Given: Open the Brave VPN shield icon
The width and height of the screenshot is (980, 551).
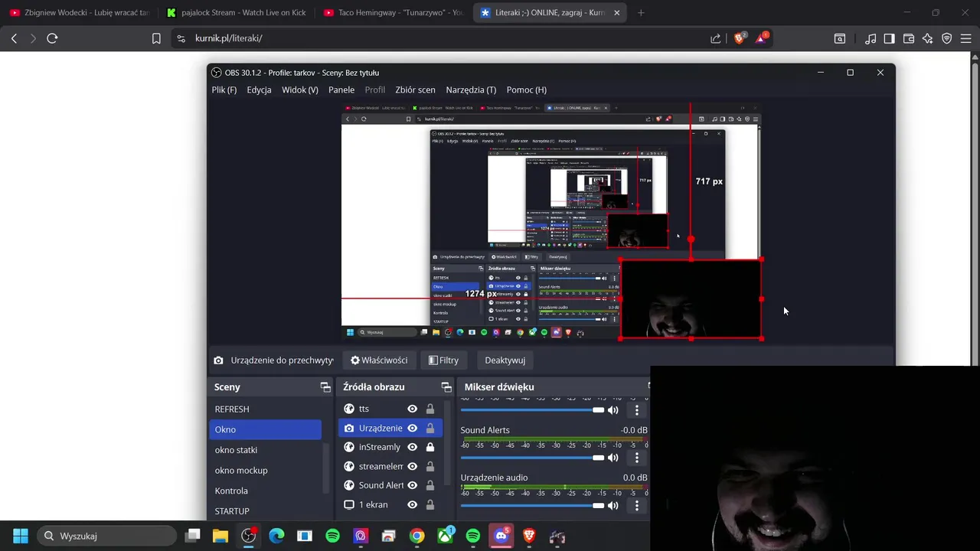Looking at the screenshot, I should click(x=947, y=38).
